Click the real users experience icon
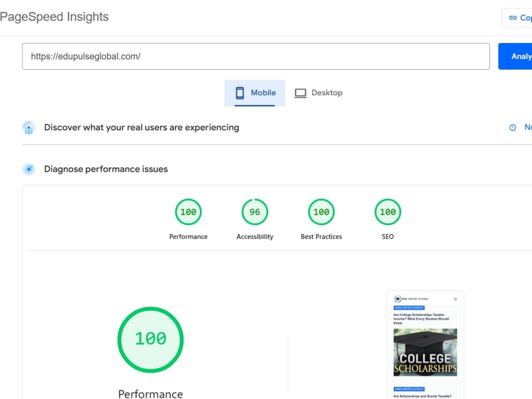Image resolution: width=532 pixels, height=399 pixels. pos(29,128)
